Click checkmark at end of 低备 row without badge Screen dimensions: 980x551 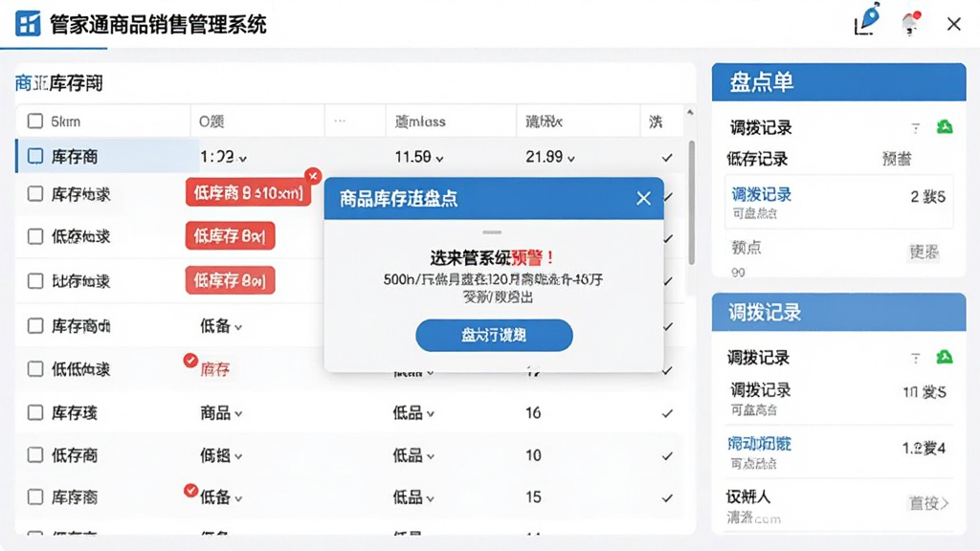[667, 327]
